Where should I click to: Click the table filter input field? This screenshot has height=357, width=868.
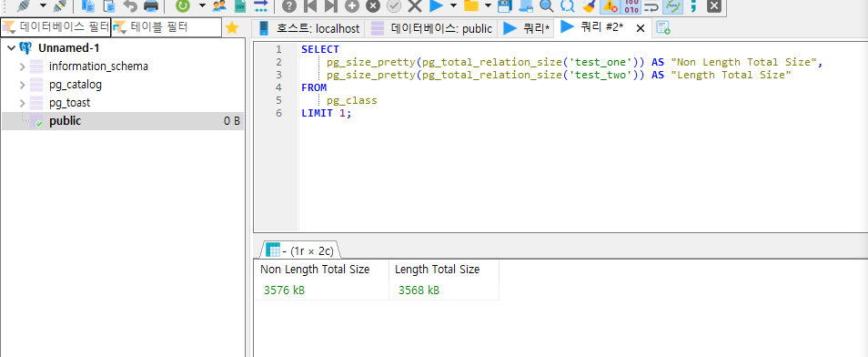pyautogui.click(x=167, y=27)
